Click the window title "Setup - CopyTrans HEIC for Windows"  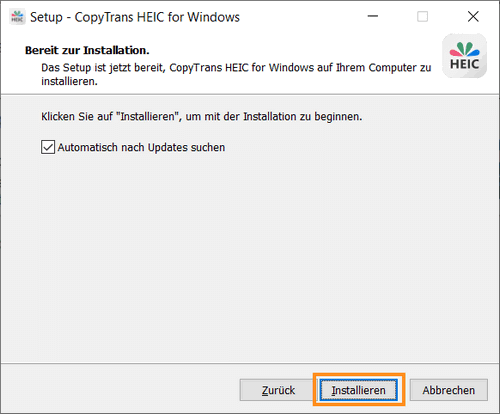tap(135, 17)
